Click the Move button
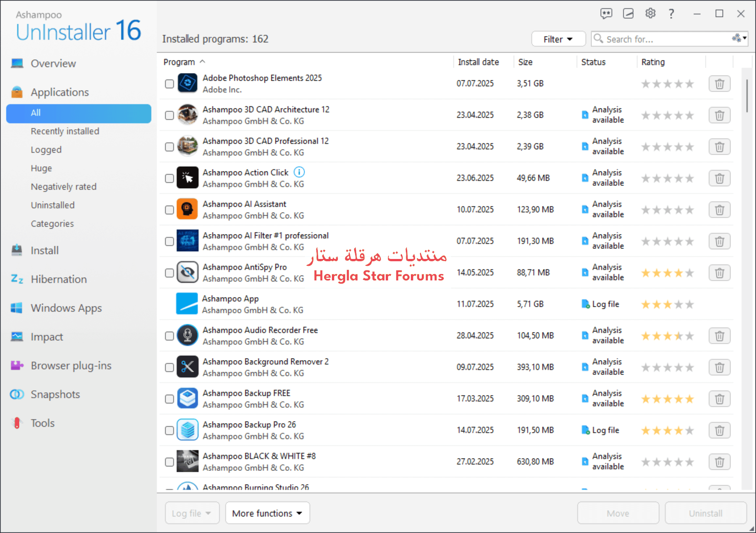 pyautogui.click(x=618, y=513)
